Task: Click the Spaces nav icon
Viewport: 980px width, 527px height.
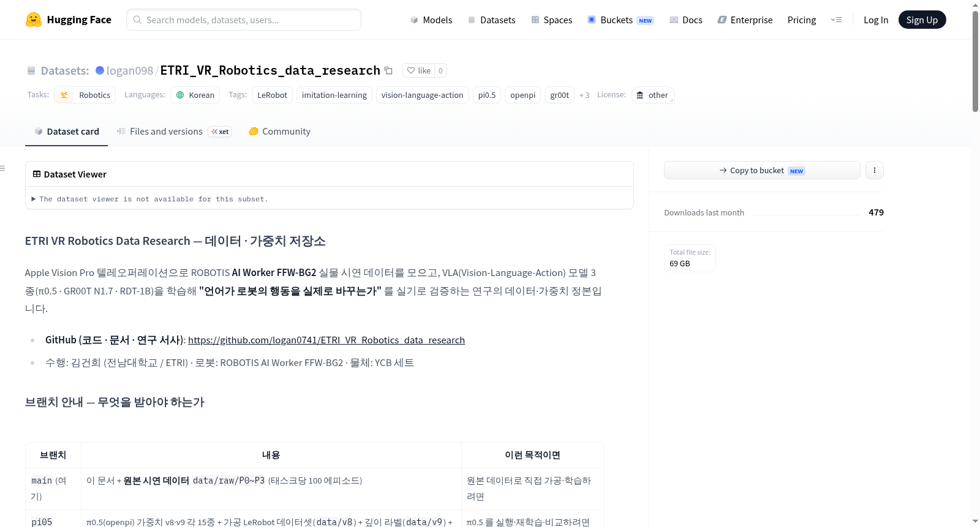Action: [535, 20]
